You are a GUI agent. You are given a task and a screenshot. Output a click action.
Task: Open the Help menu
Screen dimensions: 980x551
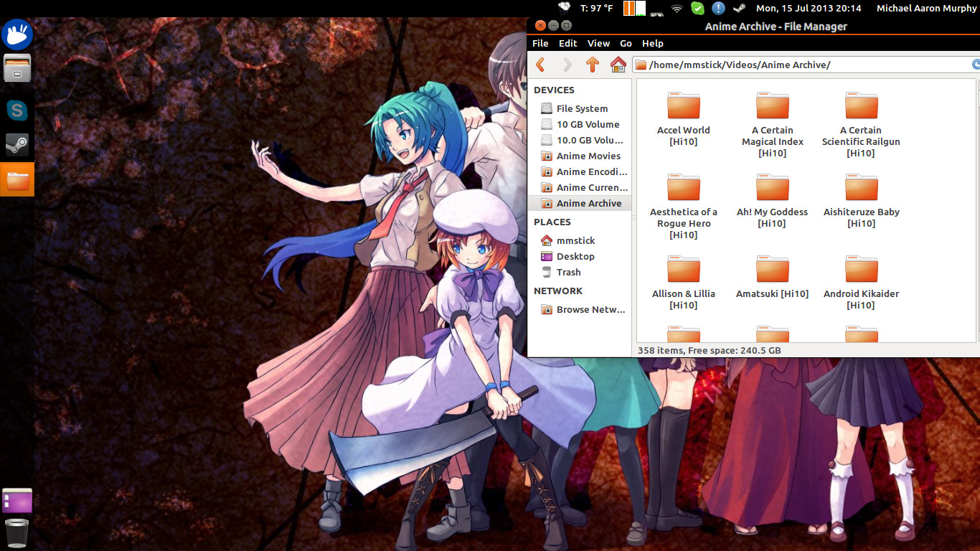(x=652, y=43)
